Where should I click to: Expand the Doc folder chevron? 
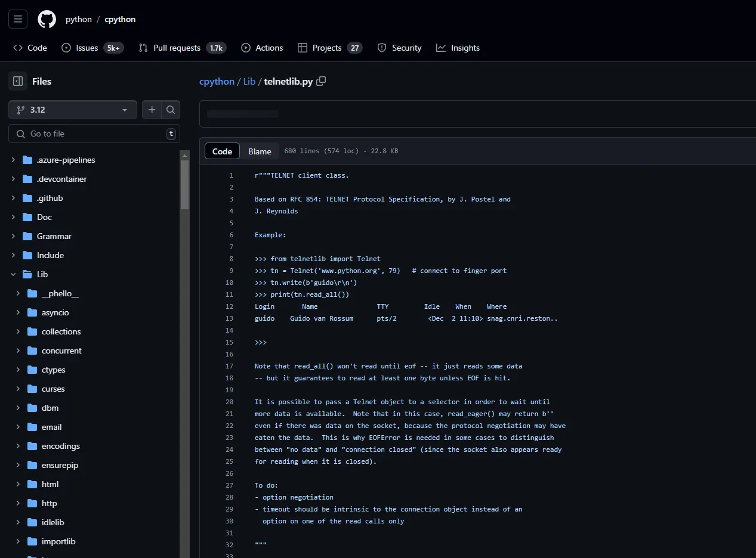pos(13,217)
